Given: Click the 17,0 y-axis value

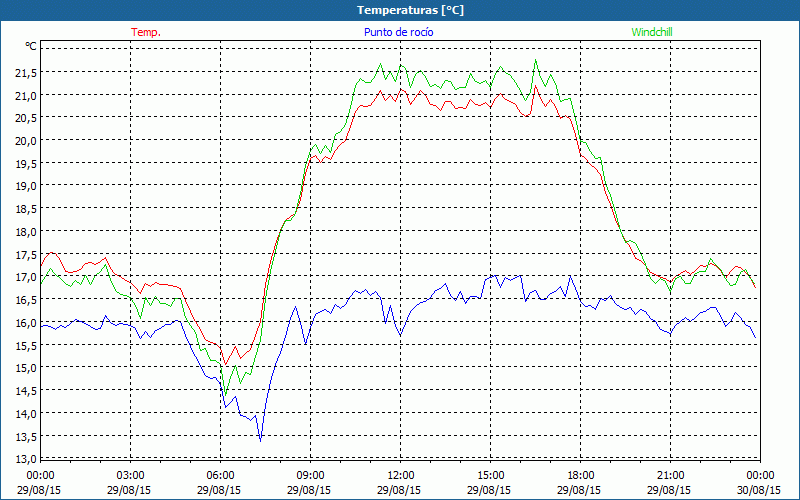Looking at the screenshot, I should (26, 277).
